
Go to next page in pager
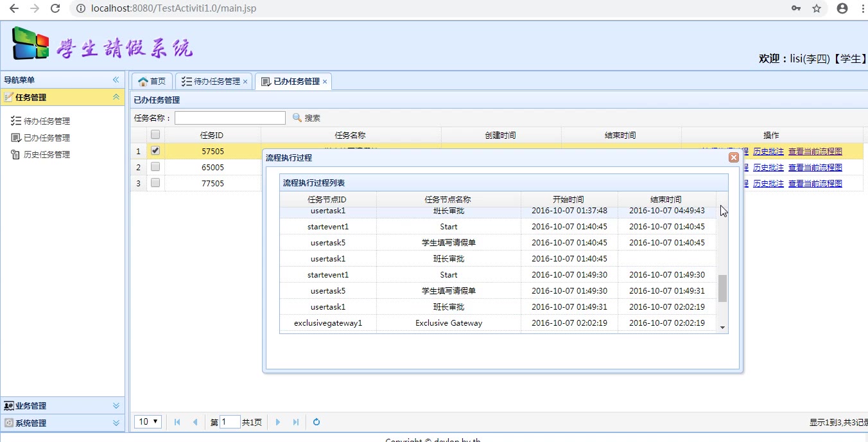point(278,422)
